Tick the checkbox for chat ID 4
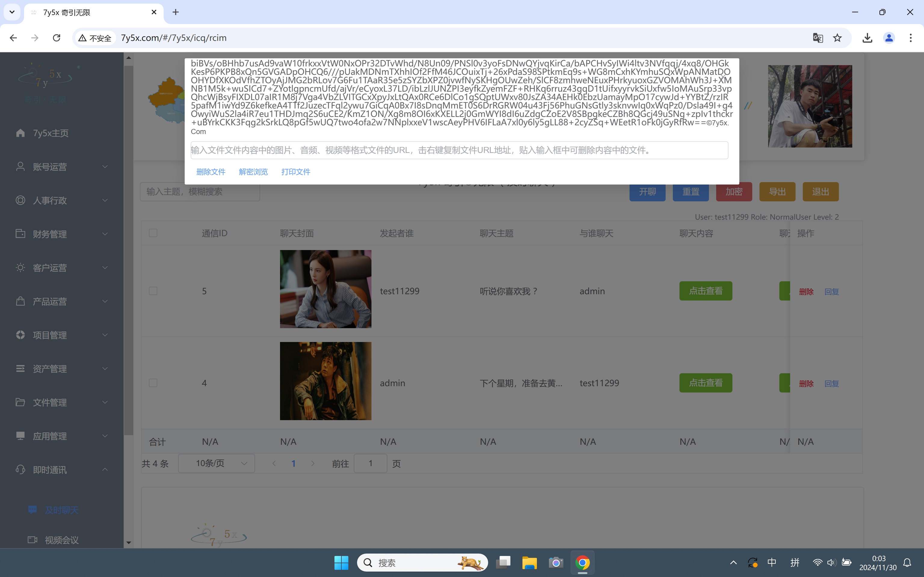This screenshot has width=924, height=577. 153,383
